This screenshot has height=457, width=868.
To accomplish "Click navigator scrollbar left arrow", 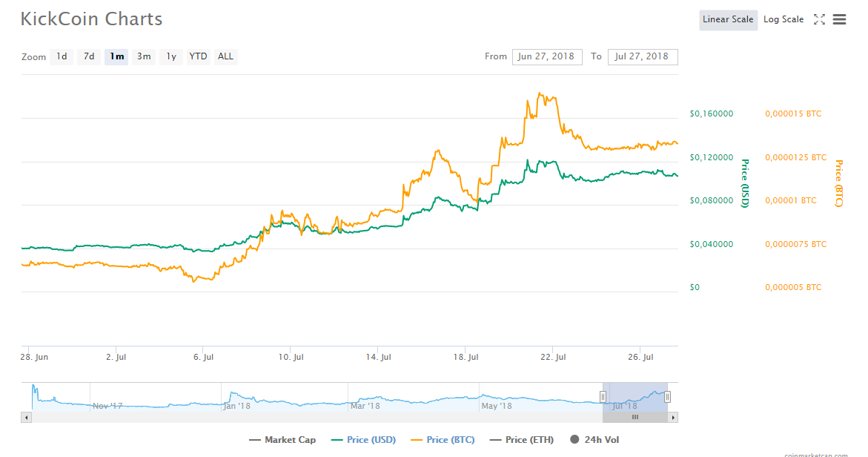I will point(26,418).
